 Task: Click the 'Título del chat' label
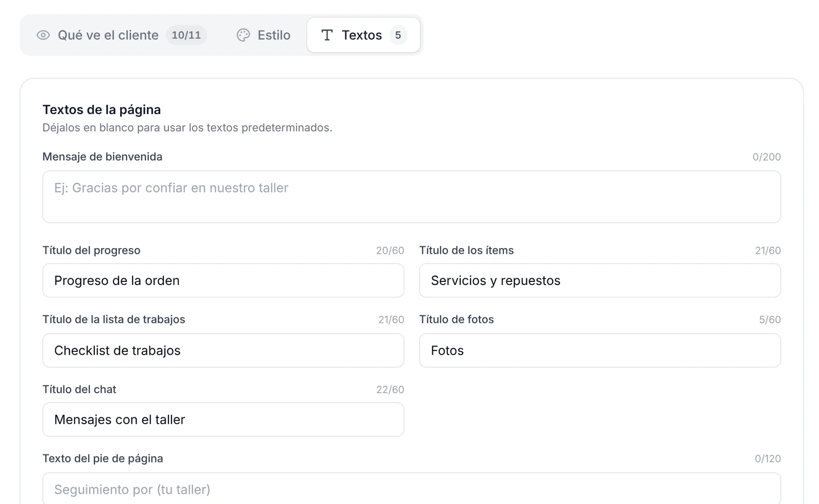click(79, 389)
